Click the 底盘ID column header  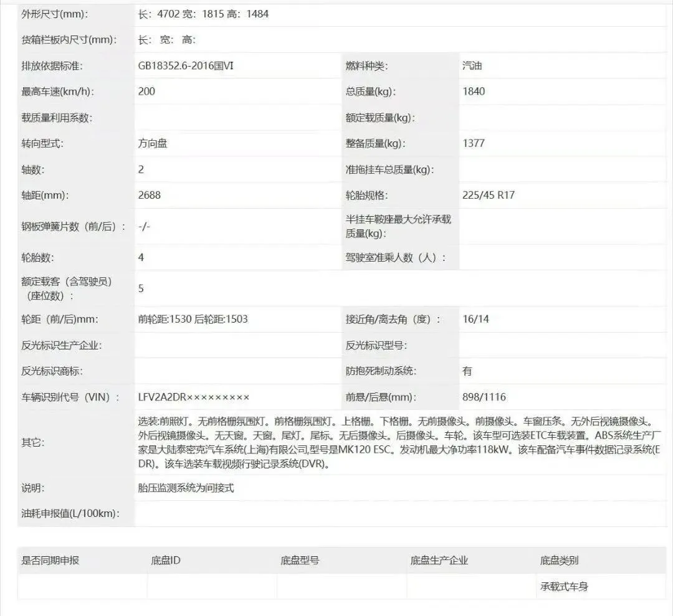pos(166,561)
